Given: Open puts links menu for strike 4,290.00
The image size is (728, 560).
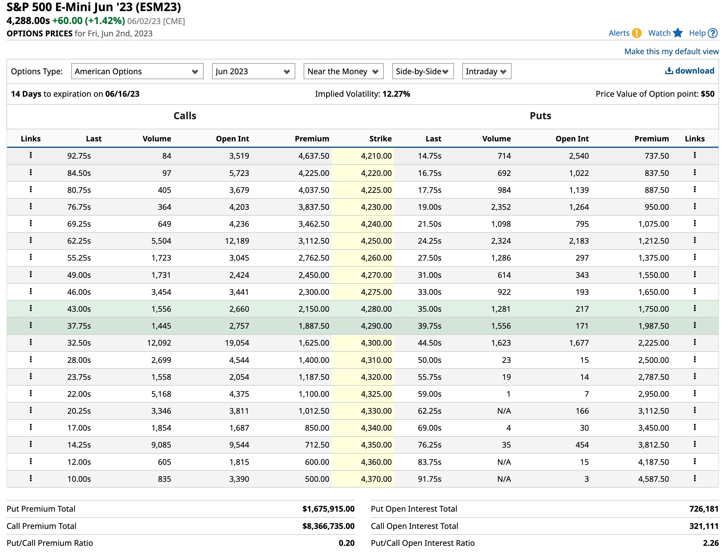Looking at the screenshot, I should [x=695, y=325].
